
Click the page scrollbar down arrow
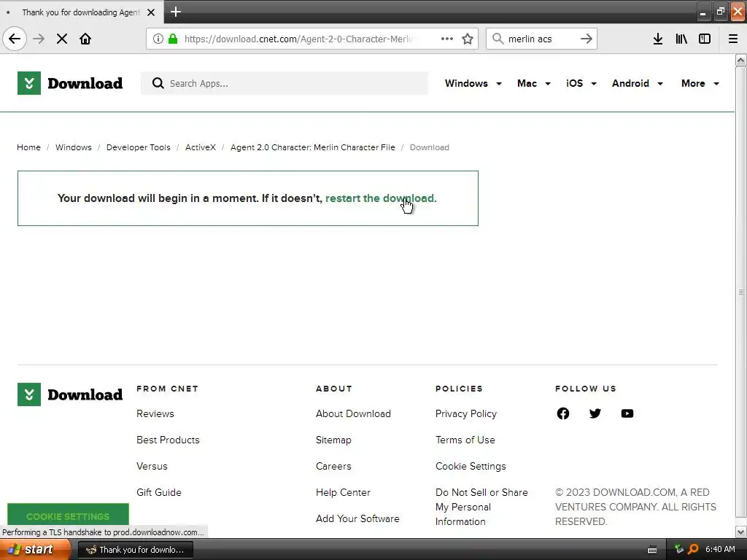click(x=740, y=532)
